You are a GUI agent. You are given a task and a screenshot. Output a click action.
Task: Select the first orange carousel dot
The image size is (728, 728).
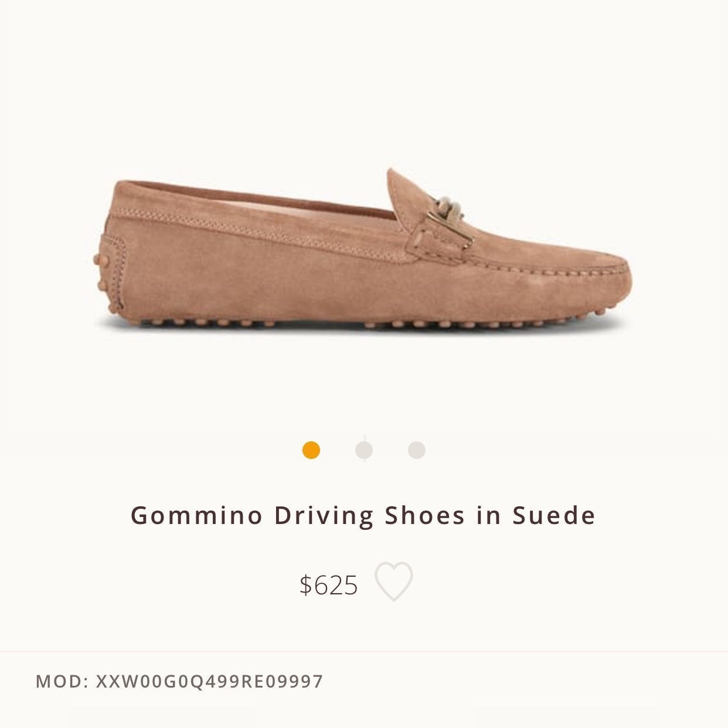point(311,450)
